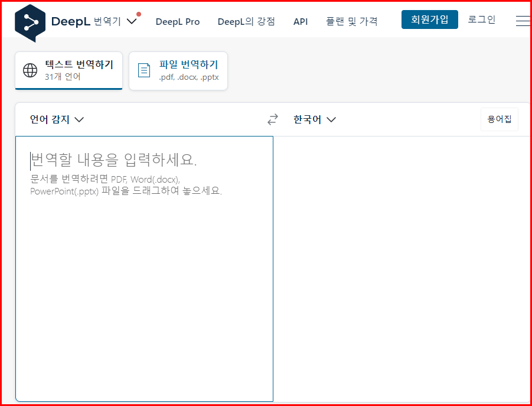Click the translation output area
The height and width of the screenshot is (406, 532).
402,269
